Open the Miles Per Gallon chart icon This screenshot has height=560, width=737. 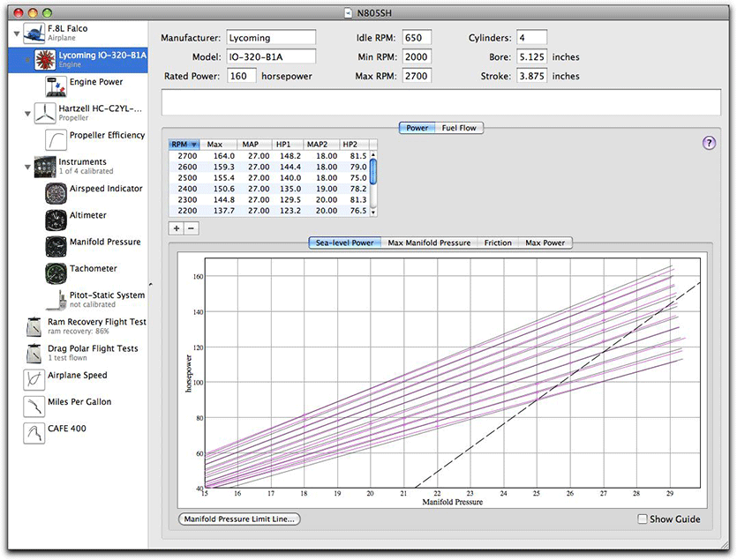tap(34, 407)
